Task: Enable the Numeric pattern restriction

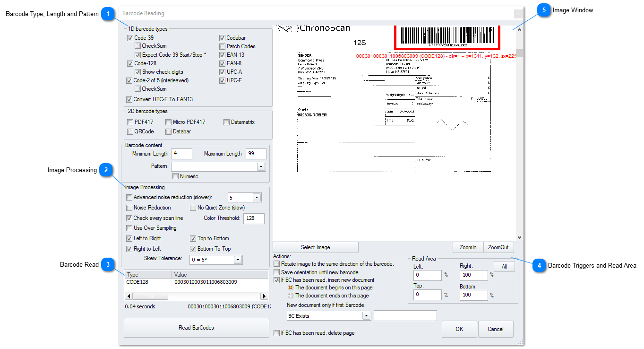Action: tap(175, 176)
